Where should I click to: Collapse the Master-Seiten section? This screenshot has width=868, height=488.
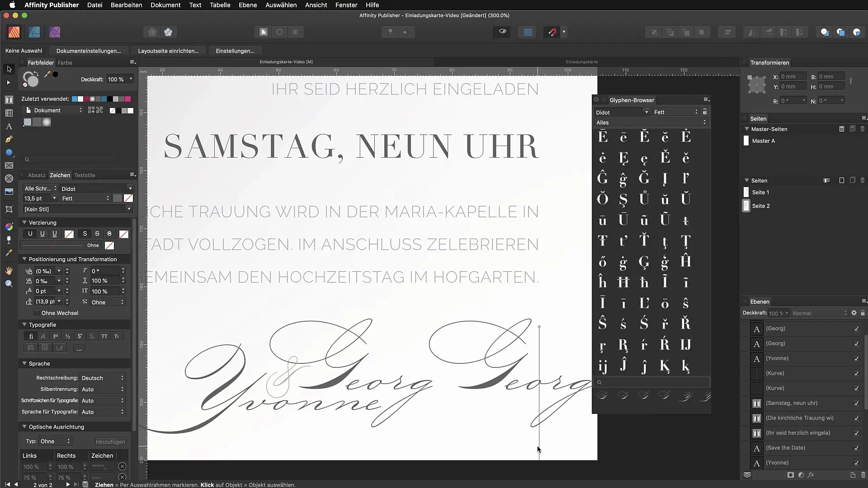(x=747, y=129)
